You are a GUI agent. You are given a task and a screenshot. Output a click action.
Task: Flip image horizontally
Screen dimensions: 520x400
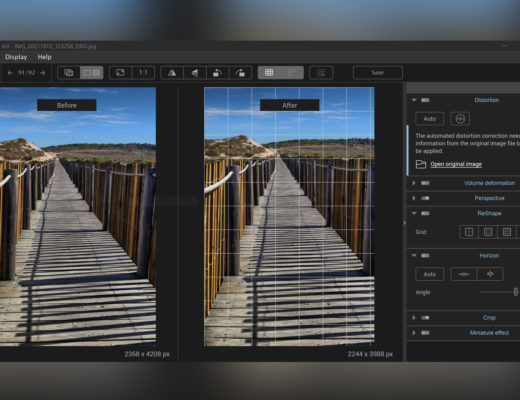click(x=172, y=73)
